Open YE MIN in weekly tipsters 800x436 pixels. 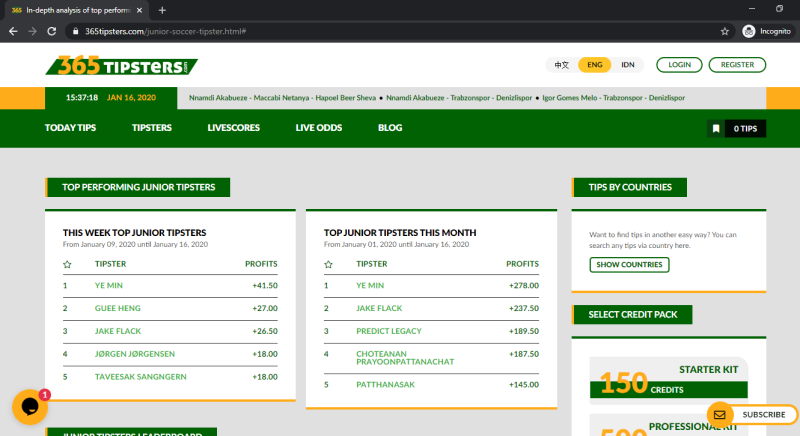[x=109, y=286]
